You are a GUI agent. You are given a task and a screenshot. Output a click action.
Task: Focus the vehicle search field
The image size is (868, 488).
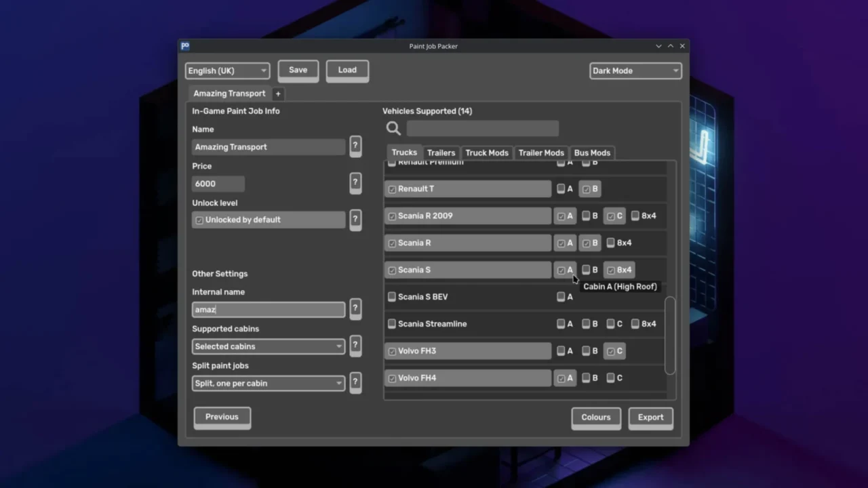[483, 128]
